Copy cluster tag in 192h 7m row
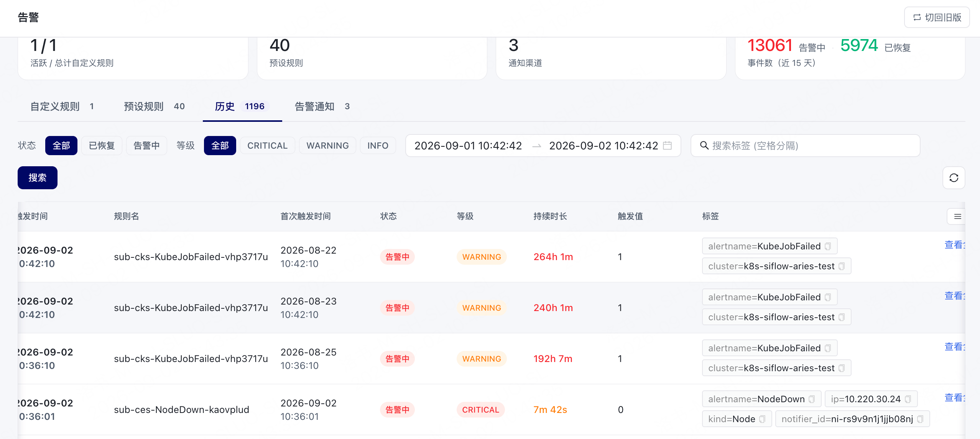 click(x=842, y=368)
